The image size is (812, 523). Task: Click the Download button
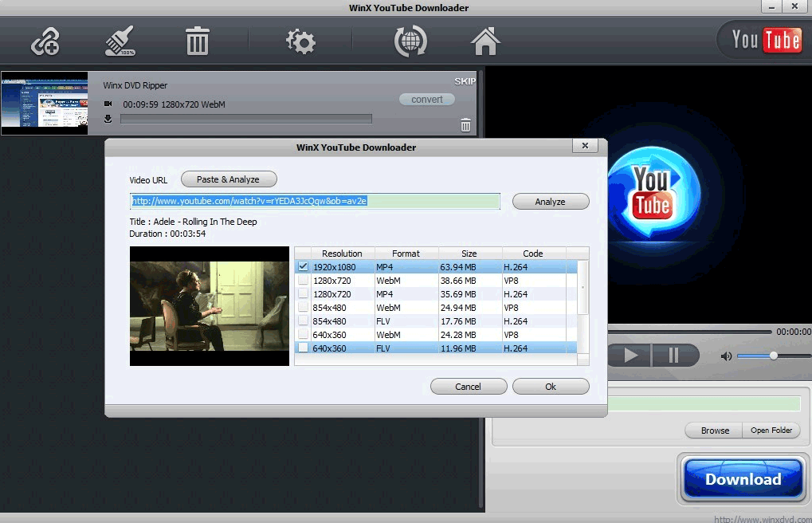(x=742, y=479)
